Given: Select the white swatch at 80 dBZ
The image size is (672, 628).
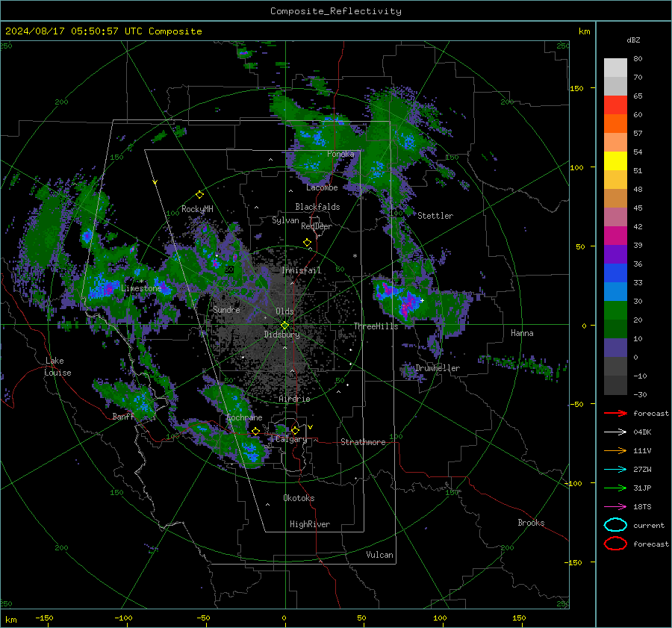Looking at the screenshot, I should 615,67.
